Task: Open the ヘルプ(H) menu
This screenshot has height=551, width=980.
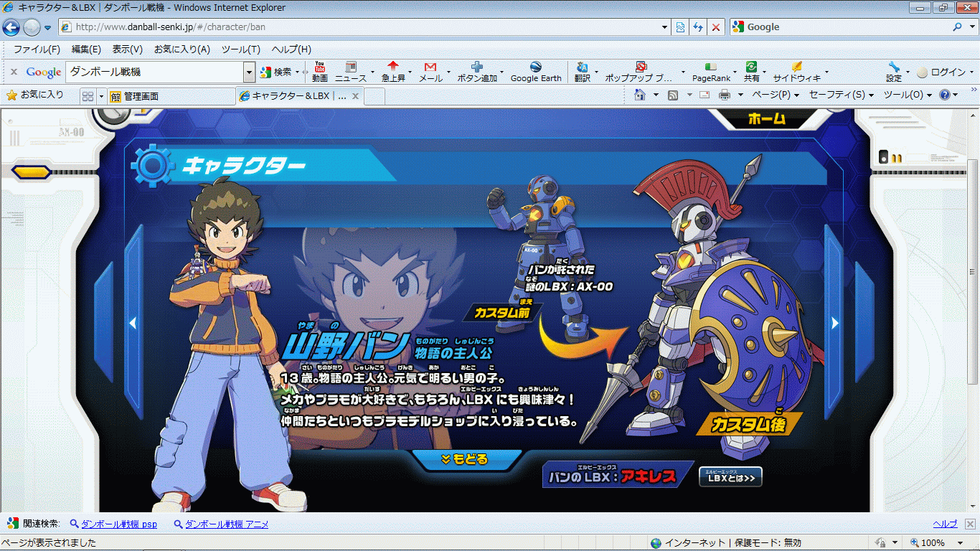Action: (x=291, y=50)
